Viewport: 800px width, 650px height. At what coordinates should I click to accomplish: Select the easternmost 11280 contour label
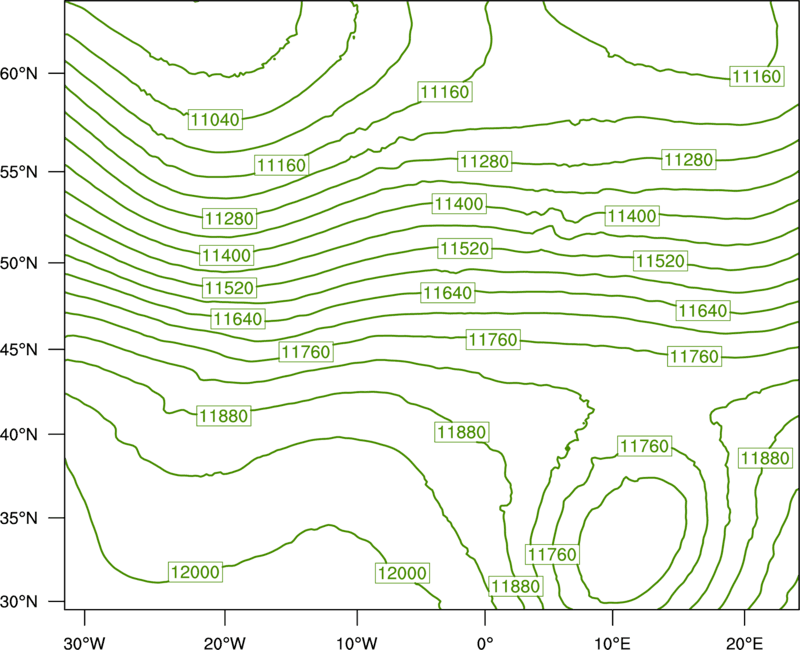coord(689,160)
